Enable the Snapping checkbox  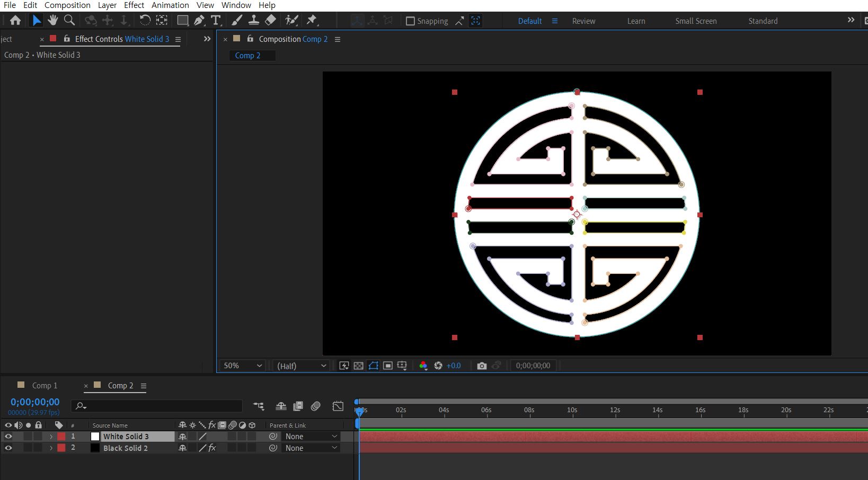pyautogui.click(x=410, y=21)
